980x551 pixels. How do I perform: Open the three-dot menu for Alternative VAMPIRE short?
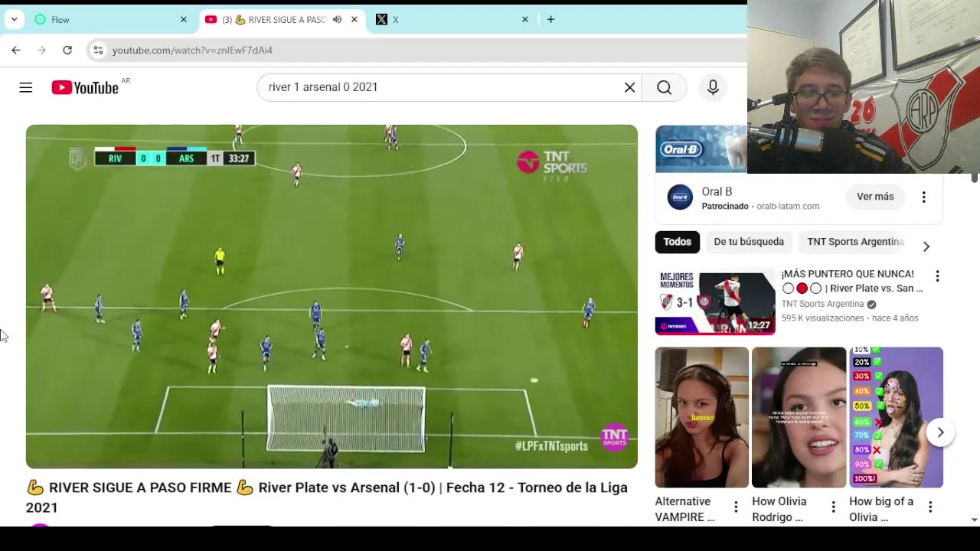tap(736, 507)
